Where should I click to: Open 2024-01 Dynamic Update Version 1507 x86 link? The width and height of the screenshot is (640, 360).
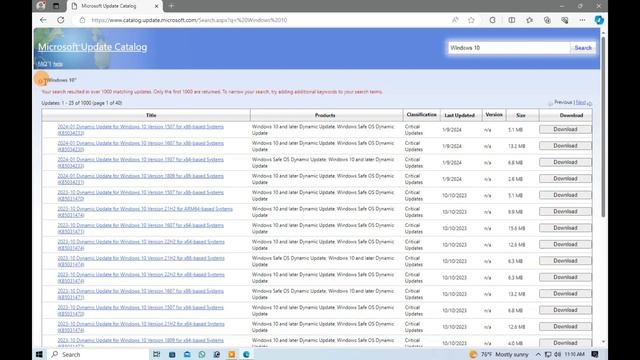coord(140,130)
